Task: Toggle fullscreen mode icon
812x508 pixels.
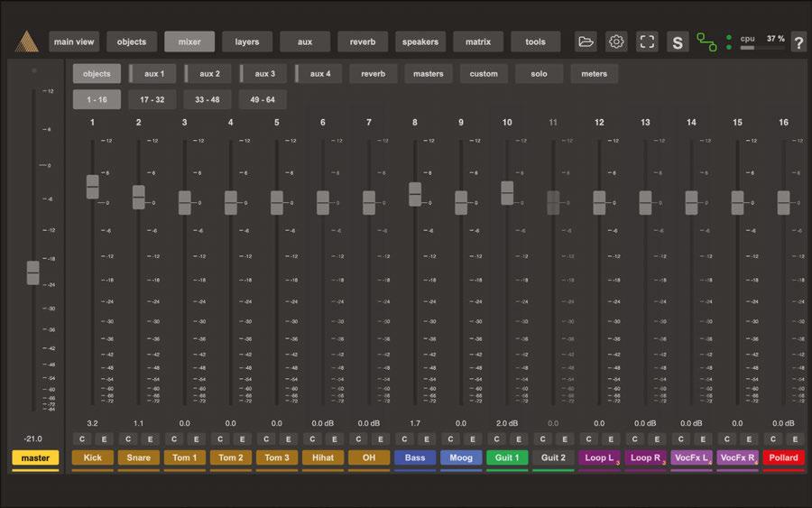Action: click(647, 42)
